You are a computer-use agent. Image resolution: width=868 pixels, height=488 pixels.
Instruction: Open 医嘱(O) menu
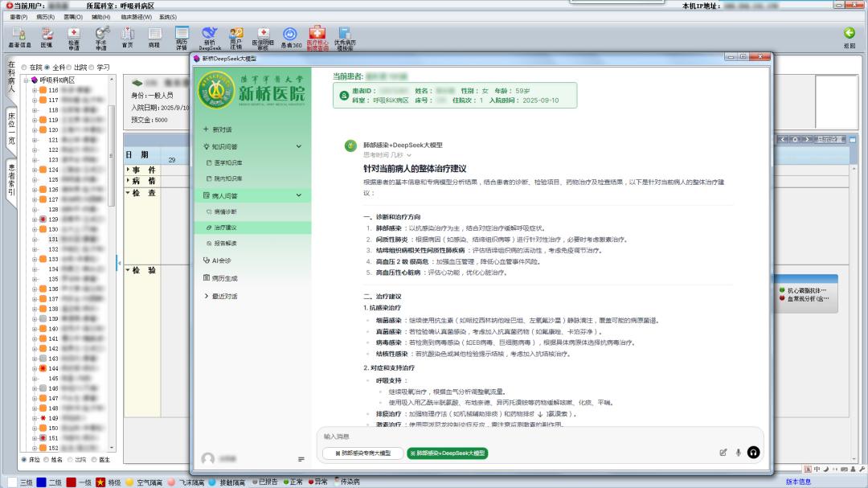(73, 17)
